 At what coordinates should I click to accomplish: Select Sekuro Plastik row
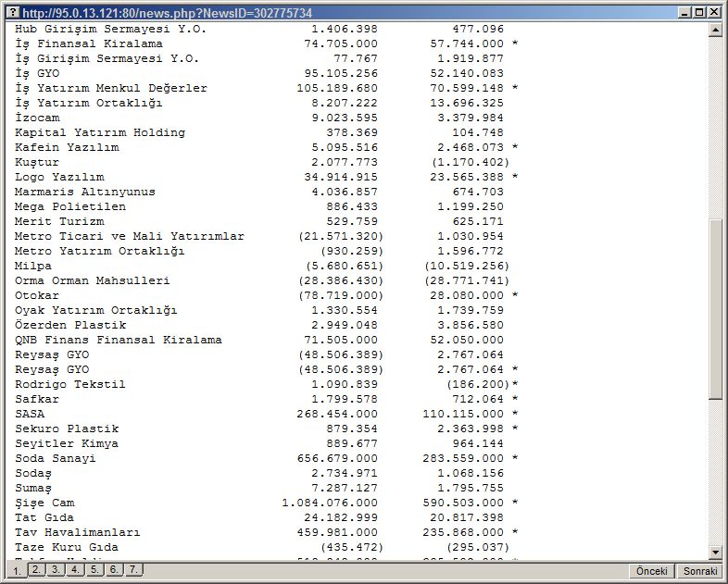266,429
